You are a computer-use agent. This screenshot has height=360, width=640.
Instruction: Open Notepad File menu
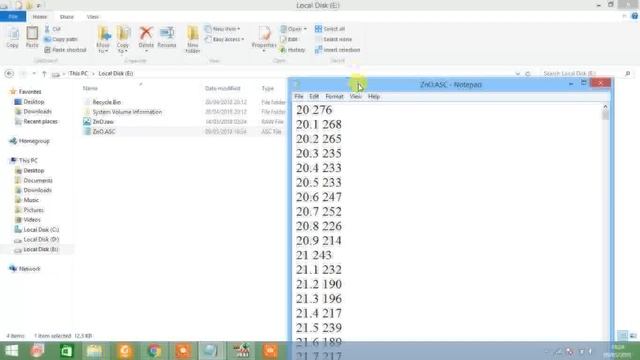pos(299,96)
